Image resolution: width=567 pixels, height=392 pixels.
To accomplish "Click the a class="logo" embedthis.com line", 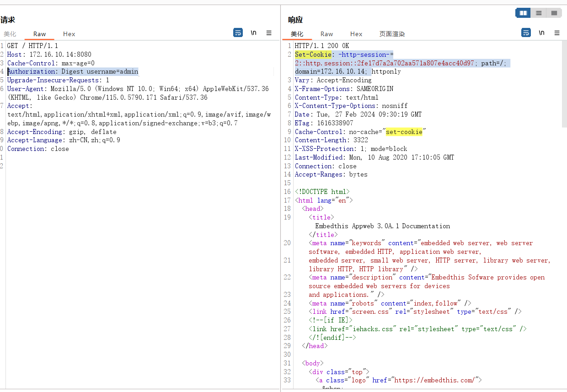I will click(x=399, y=380).
